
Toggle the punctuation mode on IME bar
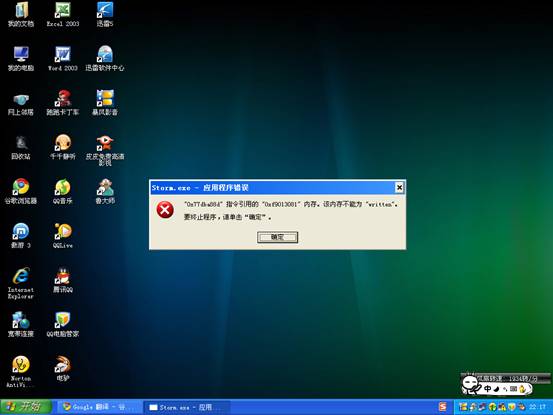tap(505, 389)
